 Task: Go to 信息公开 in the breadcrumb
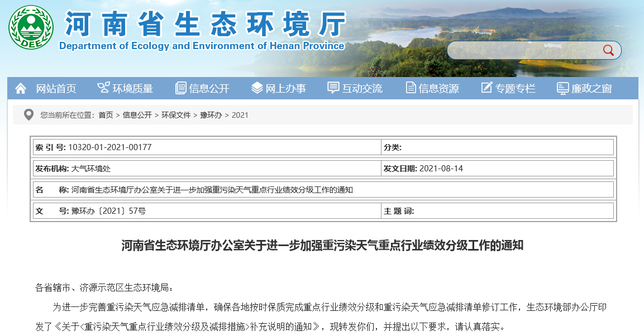[137, 116]
